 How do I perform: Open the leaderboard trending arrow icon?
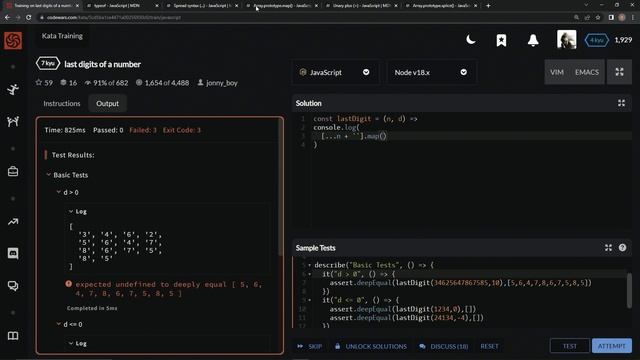click(x=13, y=222)
